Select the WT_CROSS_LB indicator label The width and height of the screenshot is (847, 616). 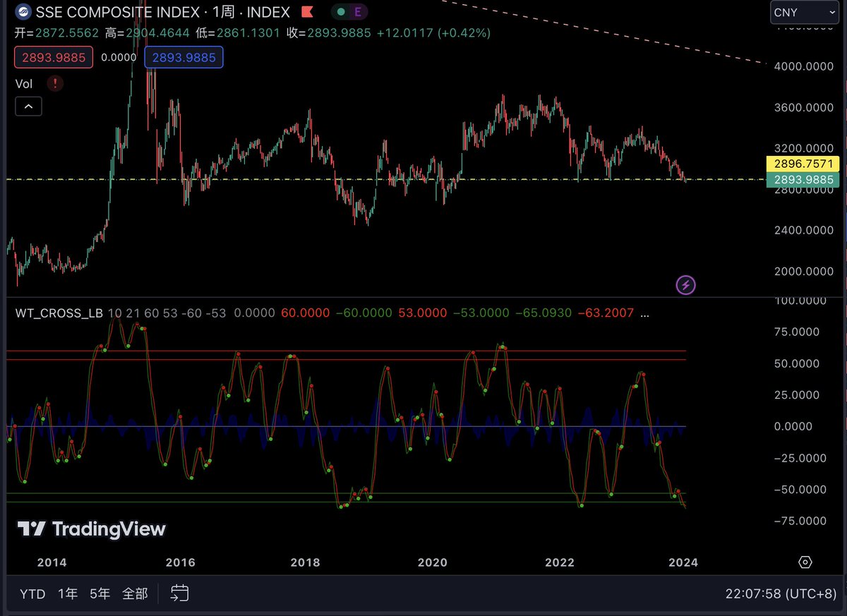(59, 313)
